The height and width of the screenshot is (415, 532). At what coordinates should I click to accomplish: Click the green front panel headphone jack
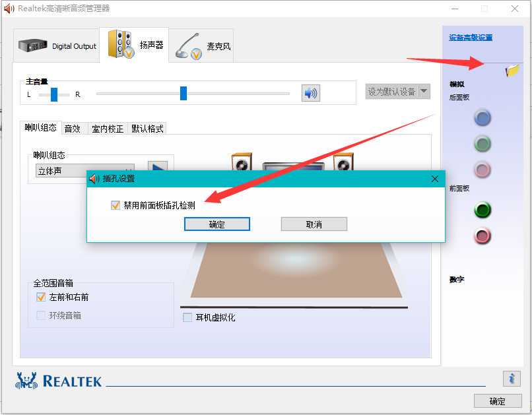tap(482, 210)
